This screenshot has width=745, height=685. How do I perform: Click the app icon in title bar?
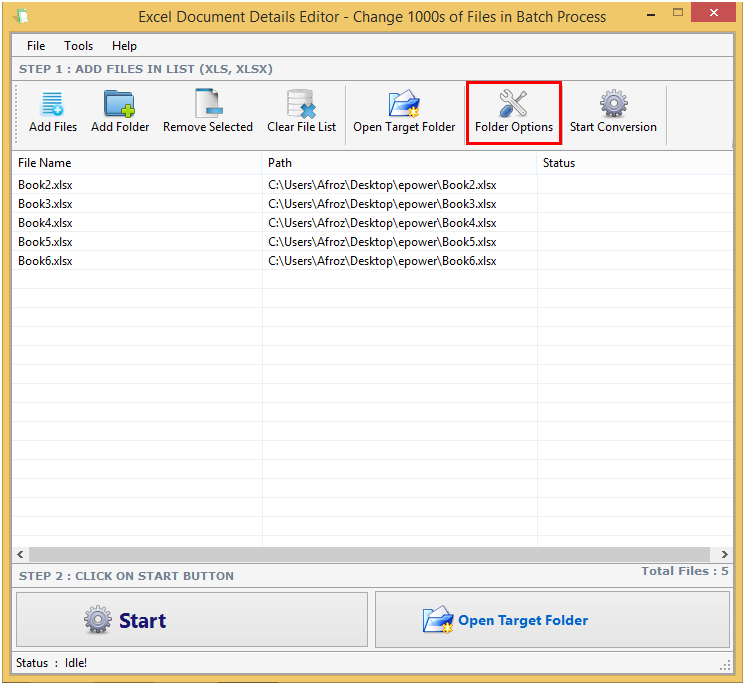pyautogui.click(x=21, y=16)
